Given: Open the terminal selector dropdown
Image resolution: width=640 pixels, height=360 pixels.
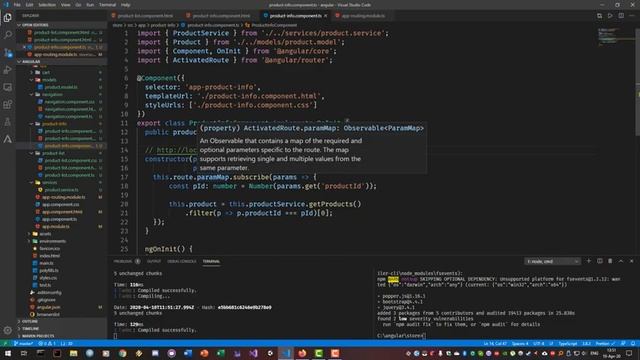Looking at the screenshot, I should click(552, 261).
